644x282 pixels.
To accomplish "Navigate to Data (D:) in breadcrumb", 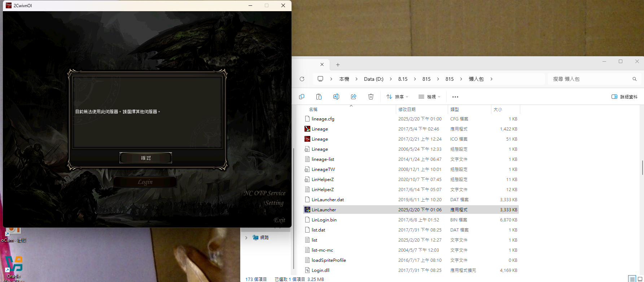I will pyautogui.click(x=374, y=79).
